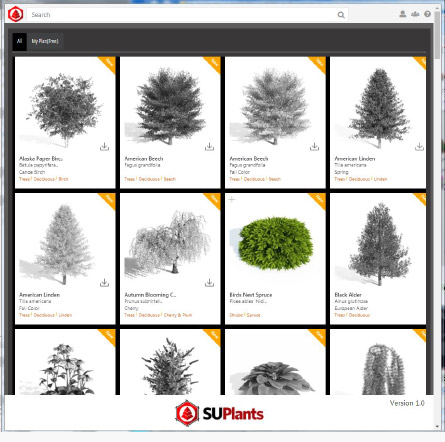The width and height of the screenshot is (445, 442).
Task: Select the green Birds Nest Spruce thumbnail
Action: point(275,243)
